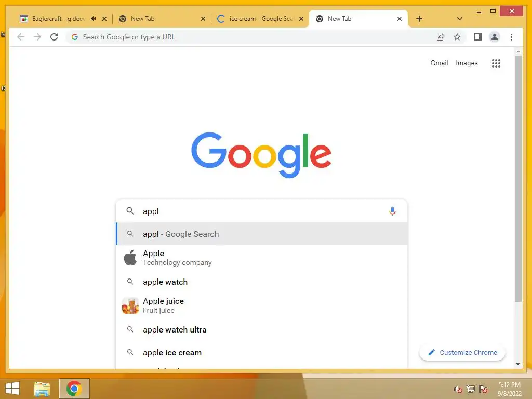Choose the Apple Technology company suggestion

click(262, 258)
